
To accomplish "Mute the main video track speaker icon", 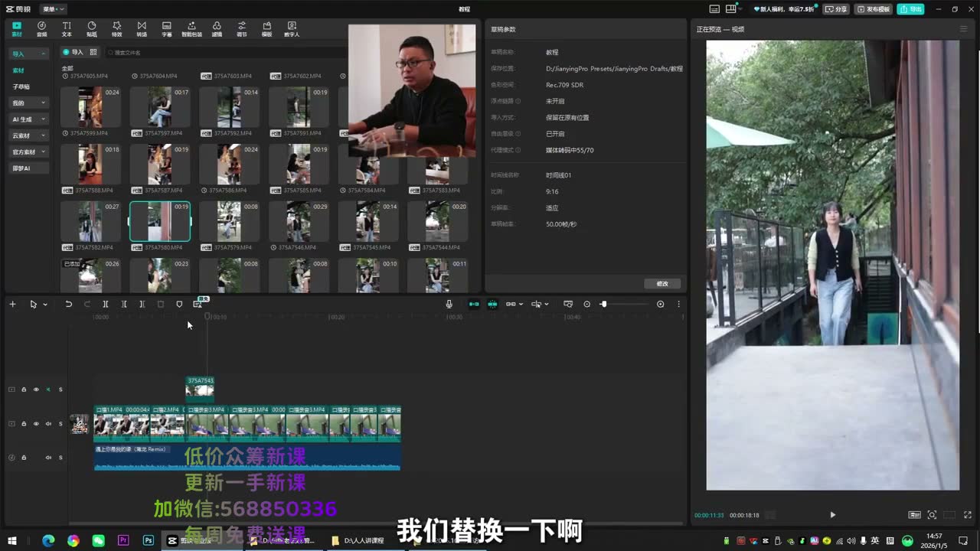I will pos(48,424).
